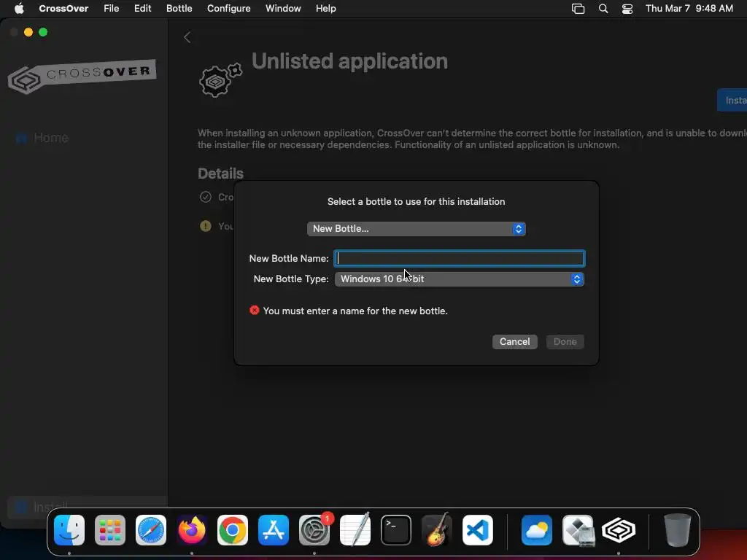747x560 pixels.
Task: Click the New Bottle Name field
Action: click(460, 258)
